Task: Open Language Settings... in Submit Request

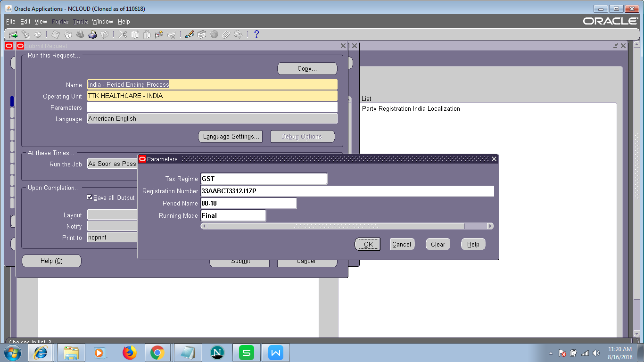Action: tap(231, 137)
